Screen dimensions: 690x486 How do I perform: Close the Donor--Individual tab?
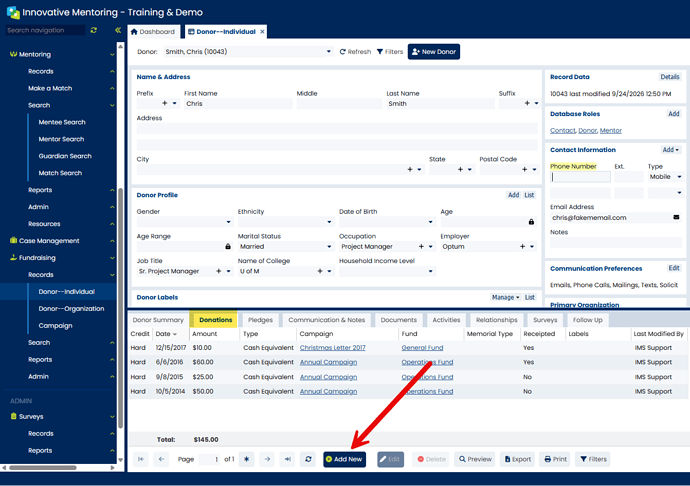coord(262,32)
